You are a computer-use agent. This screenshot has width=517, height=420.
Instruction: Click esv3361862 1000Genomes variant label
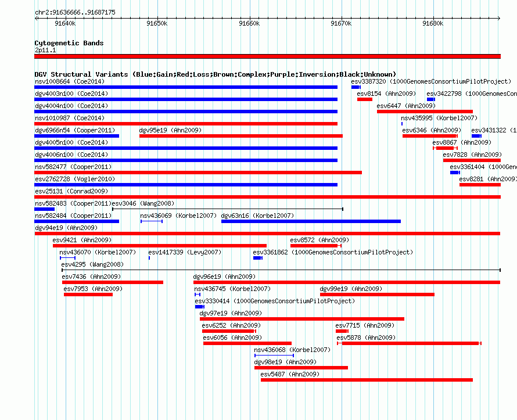[333, 252]
